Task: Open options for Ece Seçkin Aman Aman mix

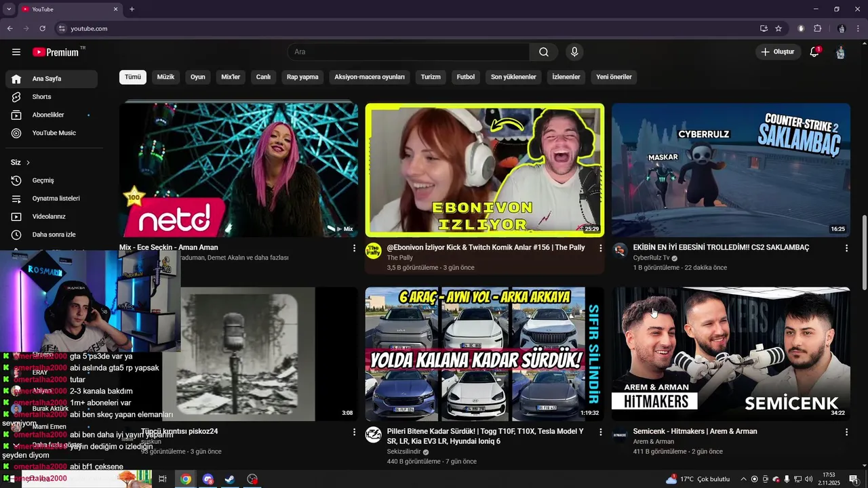Action: [354, 248]
